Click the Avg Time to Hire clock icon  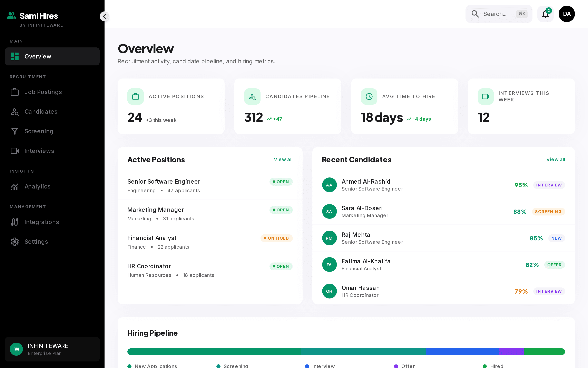369,97
